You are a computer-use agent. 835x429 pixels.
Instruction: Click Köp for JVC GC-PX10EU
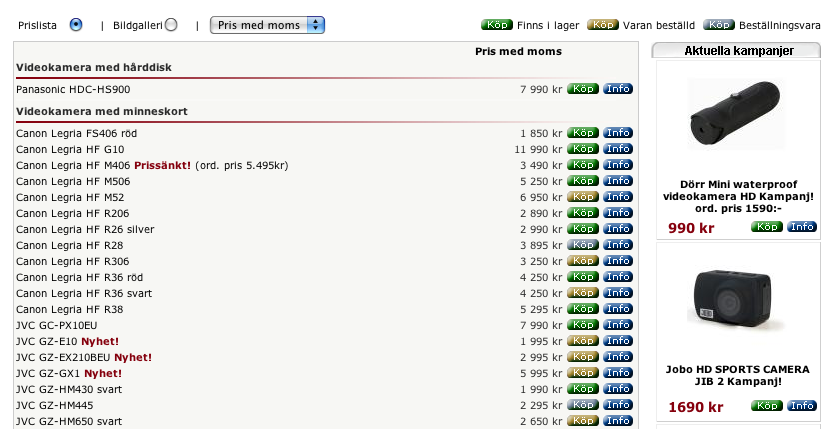tap(583, 324)
